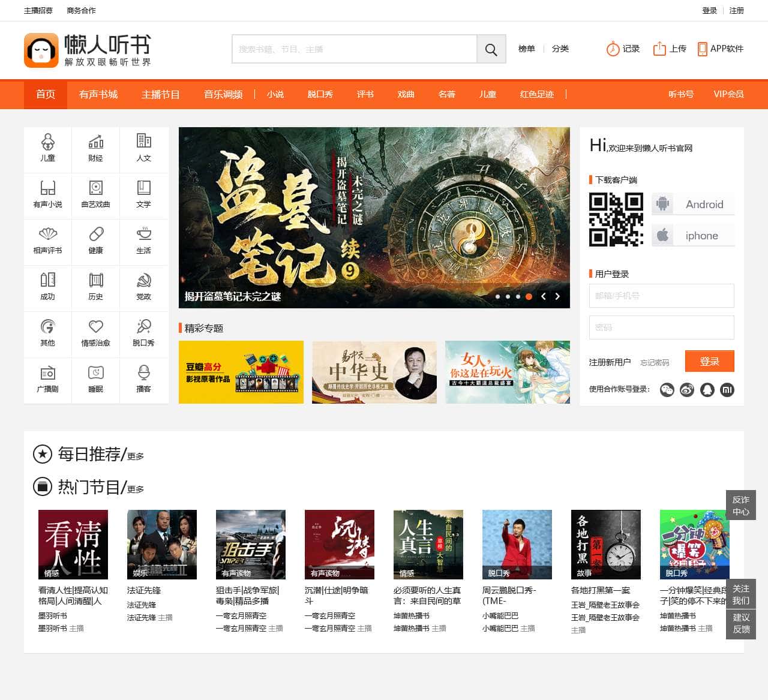Viewport: 768px width, 700px height.
Task: Go to previous banner slide arrow
Action: [x=544, y=296]
